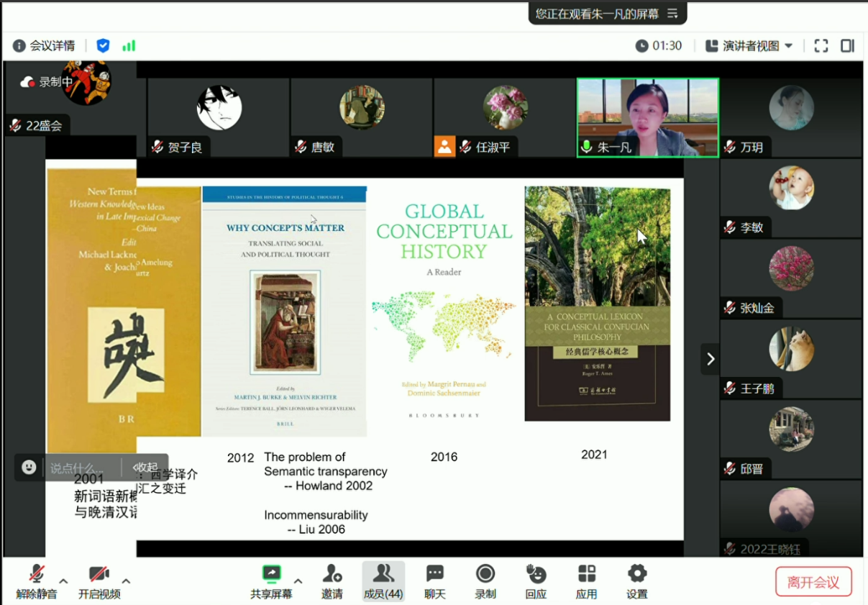Select 万玥's participant tile
This screenshot has width=868, height=605.
791,117
